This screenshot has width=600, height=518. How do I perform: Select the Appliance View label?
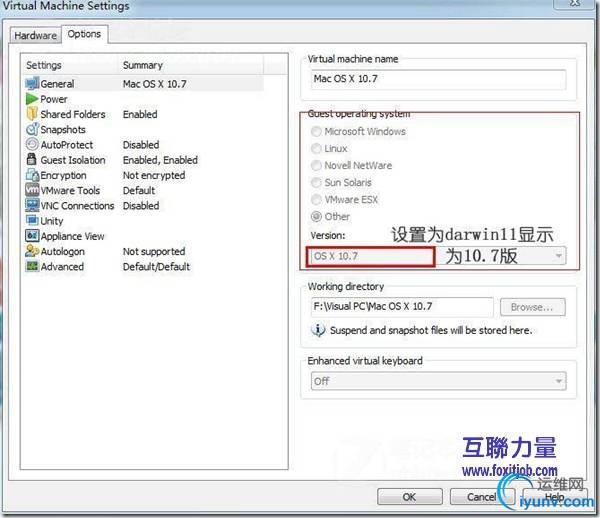click(72, 236)
